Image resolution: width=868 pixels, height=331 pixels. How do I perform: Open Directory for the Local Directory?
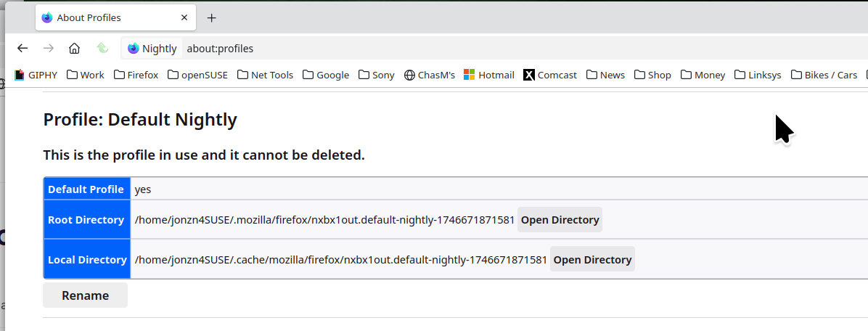[x=592, y=260]
